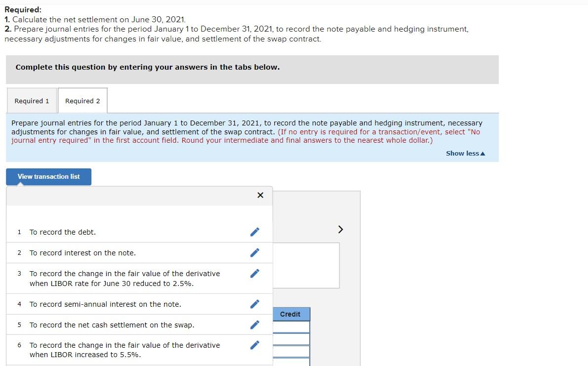Select transaction 5 net cash settlement on swap
The width and height of the screenshot is (588, 366).
tap(139, 325)
